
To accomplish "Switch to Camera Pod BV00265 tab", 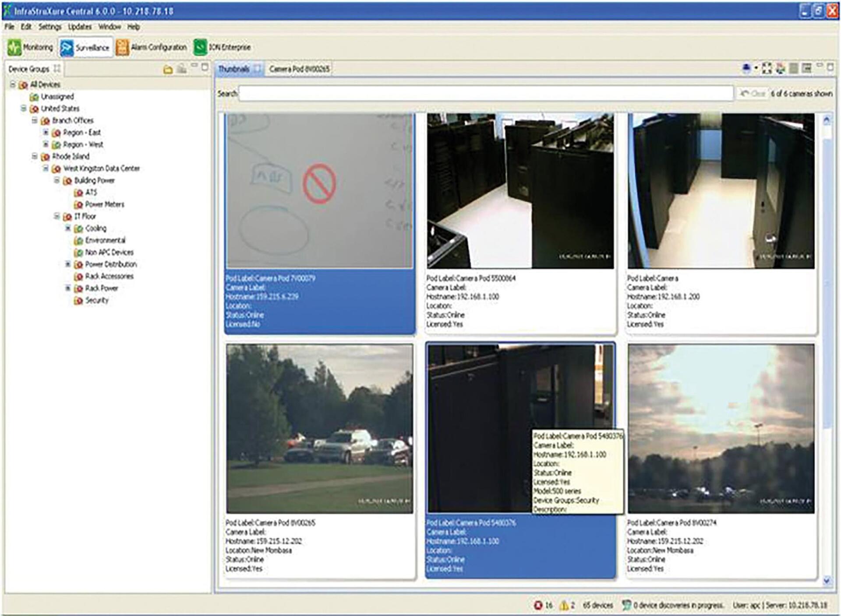I will pyautogui.click(x=300, y=69).
